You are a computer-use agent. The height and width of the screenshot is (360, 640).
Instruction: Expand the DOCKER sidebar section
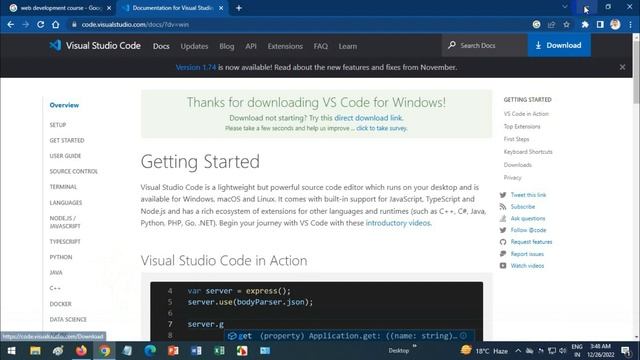[x=60, y=304]
